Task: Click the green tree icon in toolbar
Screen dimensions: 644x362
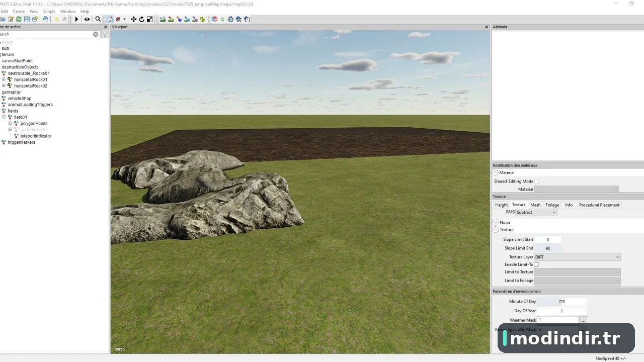Action: (x=202, y=19)
